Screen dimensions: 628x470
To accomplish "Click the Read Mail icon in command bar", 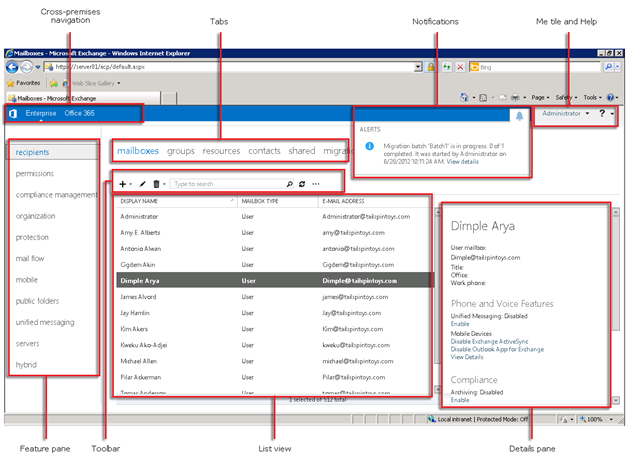I will pyautogui.click(x=503, y=97).
